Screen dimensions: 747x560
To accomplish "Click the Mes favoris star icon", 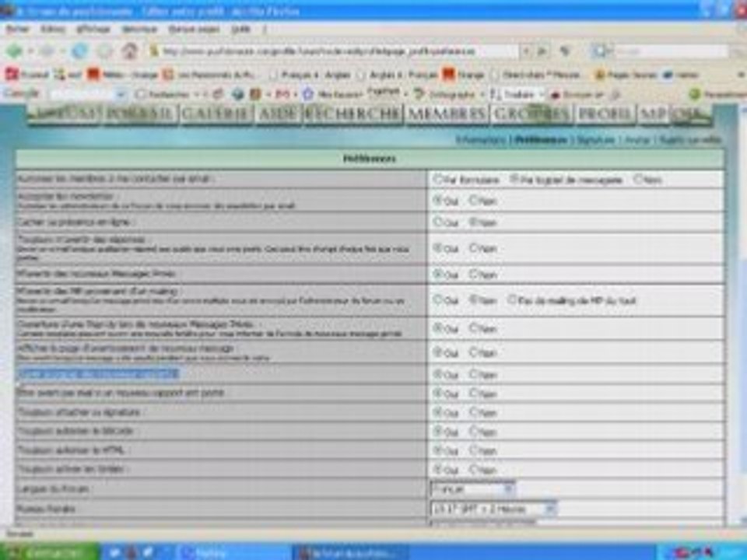I will pyautogui.click(x=308, y=94).
